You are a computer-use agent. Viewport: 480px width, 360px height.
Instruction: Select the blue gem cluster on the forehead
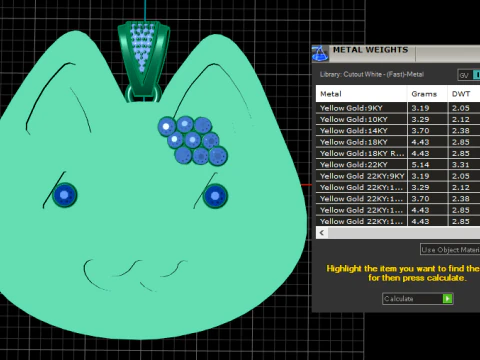click(x=193, y=140)
